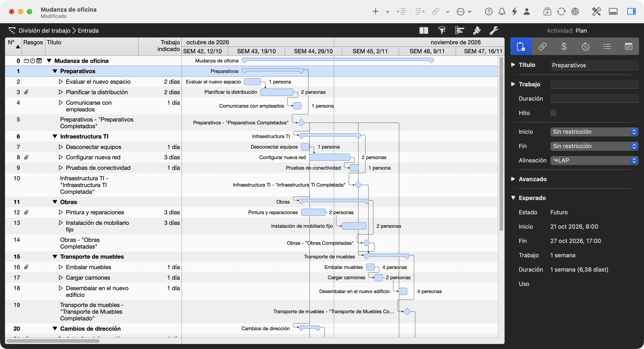Open the help question mark icon
Image resolution: width=644 pixels, height=349 pixels.
(489, 11)
